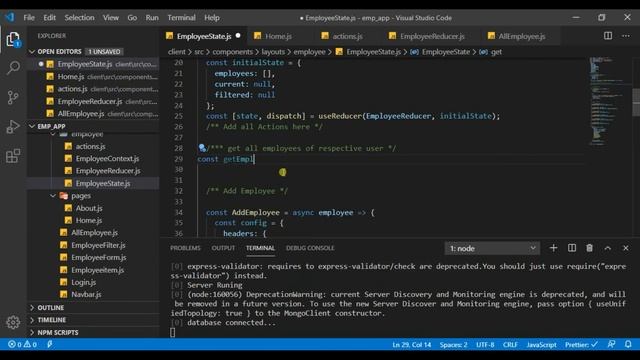Split the terminal panel
Image resolution: width=640 pixels, height=360 pixels.
pyautogui.click(x=572, y=248)
